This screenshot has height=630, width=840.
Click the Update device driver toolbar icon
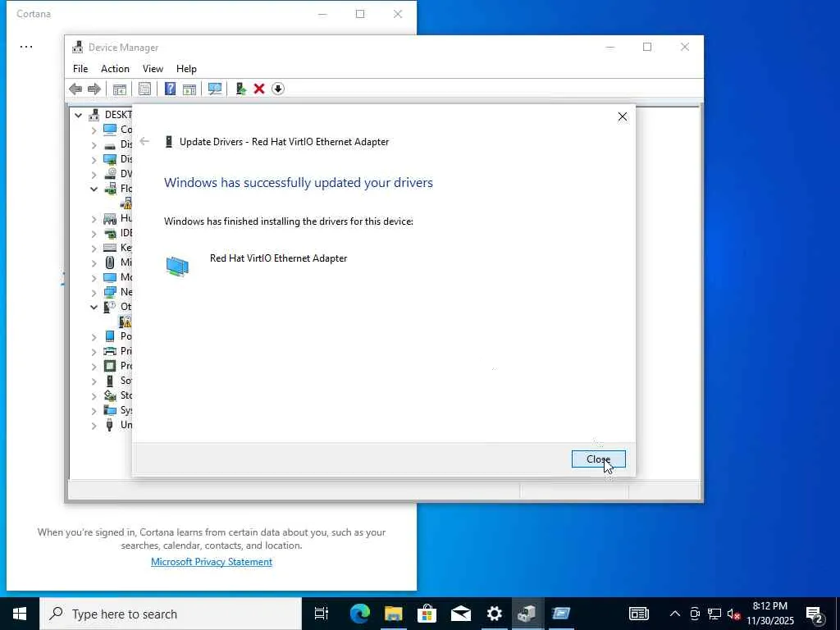click(x=240, y=89)
